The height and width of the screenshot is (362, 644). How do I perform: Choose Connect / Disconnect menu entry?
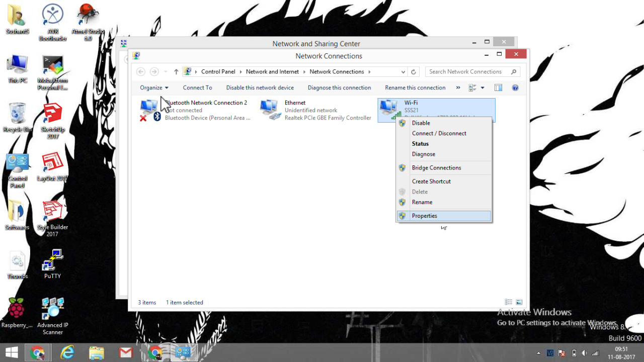tap(443, 133)
